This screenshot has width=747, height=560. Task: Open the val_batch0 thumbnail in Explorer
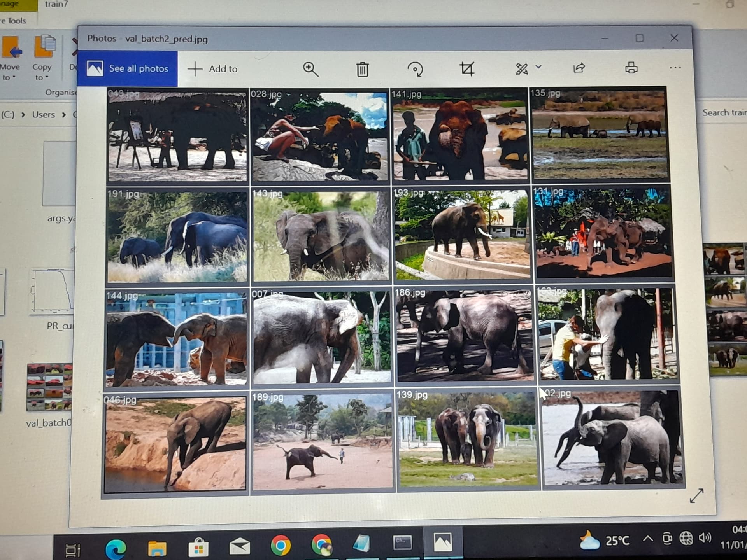tap(49, 387)
